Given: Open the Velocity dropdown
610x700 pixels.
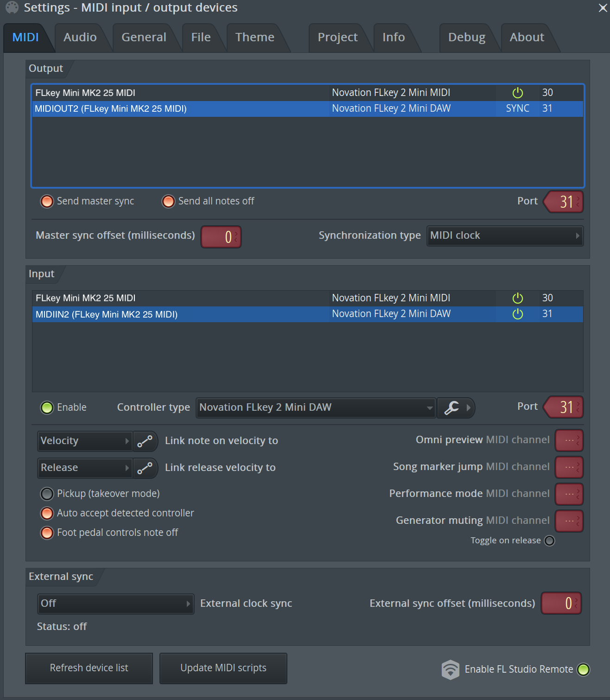Looking at the screenshot, I should pos(85,441).
